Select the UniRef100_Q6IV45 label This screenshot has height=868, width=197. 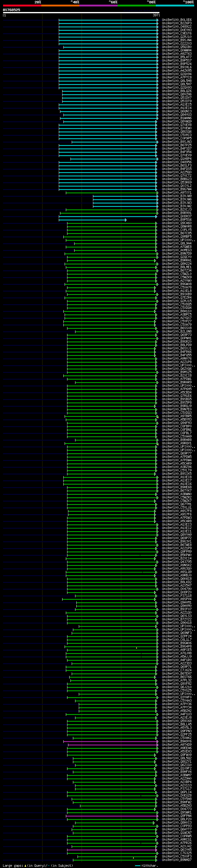tap(177, 850)
